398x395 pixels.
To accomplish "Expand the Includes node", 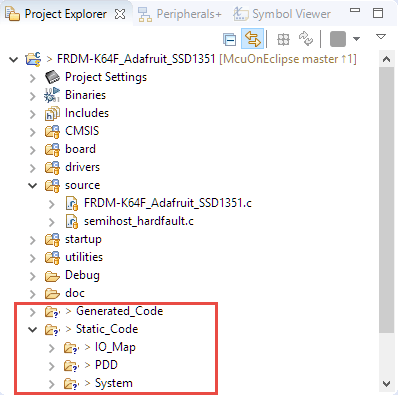I will tap(33, 114).
